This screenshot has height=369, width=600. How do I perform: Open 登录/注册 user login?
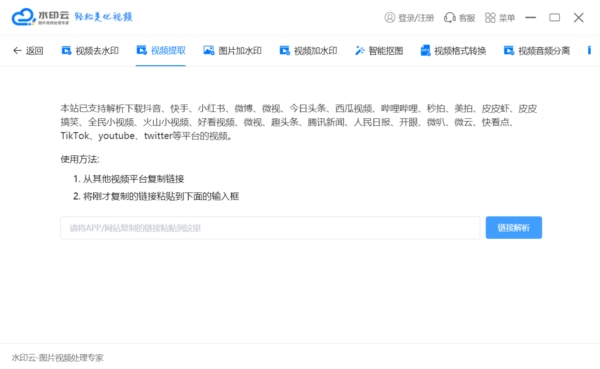409,18
